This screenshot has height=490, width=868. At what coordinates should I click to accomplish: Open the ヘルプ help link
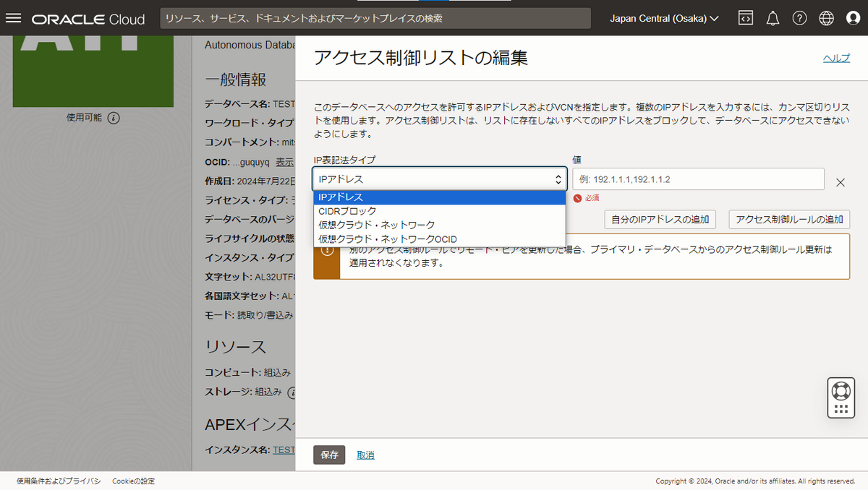836,59
